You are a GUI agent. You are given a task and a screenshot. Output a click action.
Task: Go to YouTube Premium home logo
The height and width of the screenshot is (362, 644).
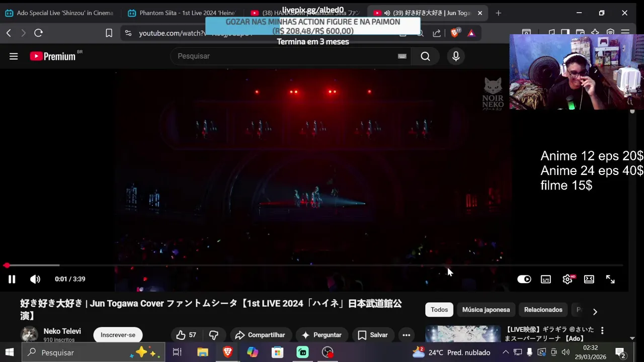pos(53,56)
